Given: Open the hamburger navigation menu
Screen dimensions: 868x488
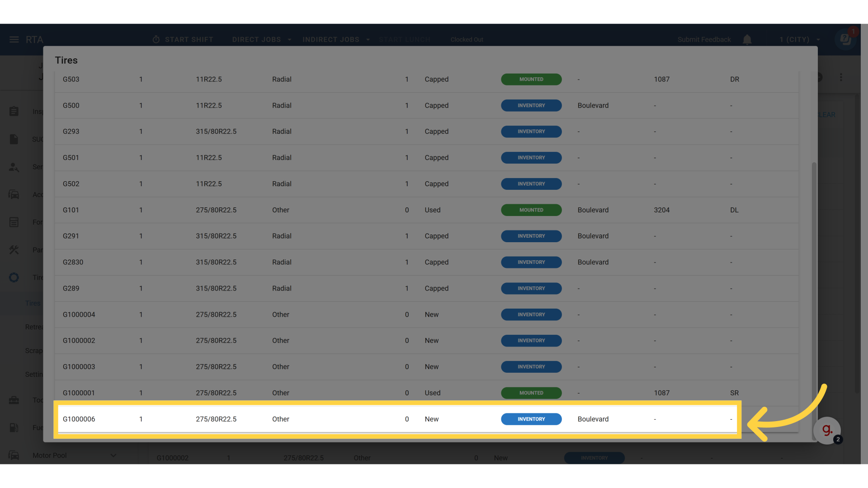Looking at the screenshot, I should coord(14,39).
